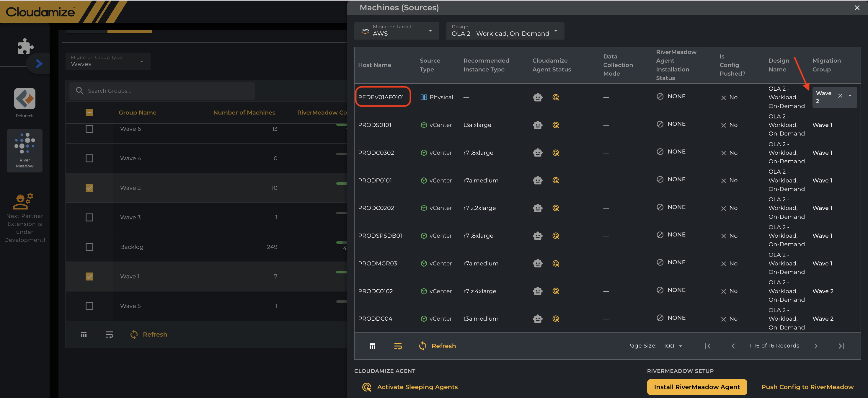The image size is (868, 398).
Task: Click sleeping agent icon in PRODDC04 row
Action: pyautogui.click(x=556, y=319)
